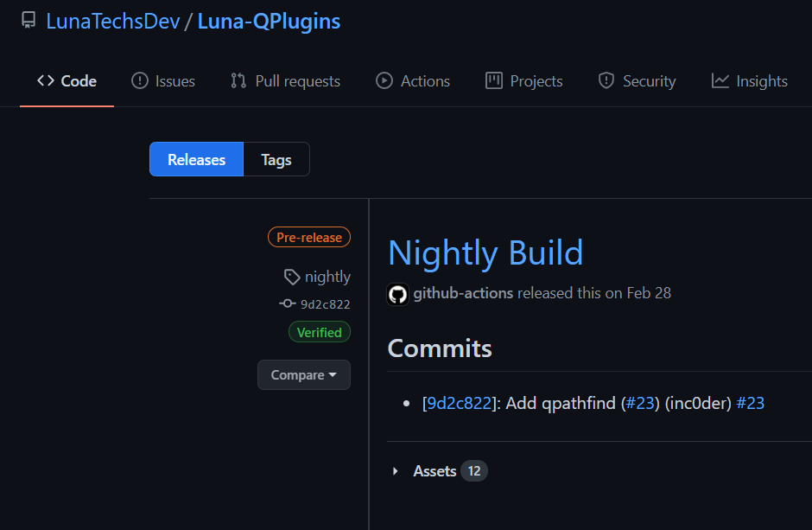The image size is (812, 530).
Task: Switch to the Code tab
Action: (x=67, y=80)
